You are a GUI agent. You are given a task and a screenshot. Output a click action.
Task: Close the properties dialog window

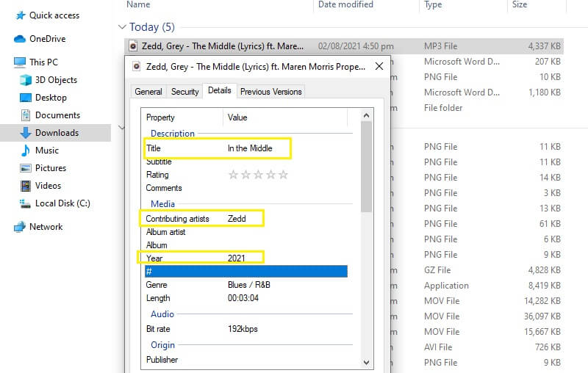click(379, 66)
